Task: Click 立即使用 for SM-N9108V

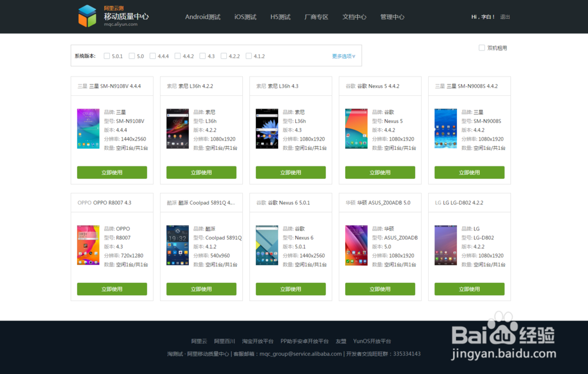Action: (x=112, y=172)
